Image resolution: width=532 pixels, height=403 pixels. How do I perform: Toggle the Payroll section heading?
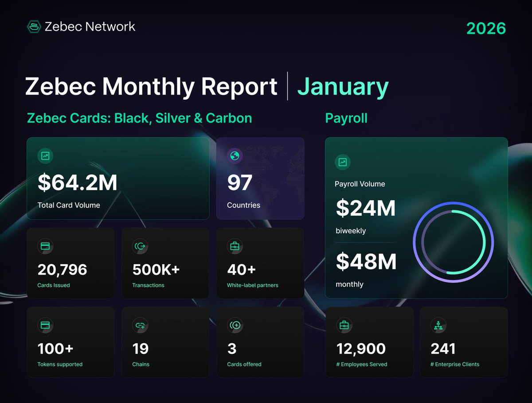click(x=346, y=118)
